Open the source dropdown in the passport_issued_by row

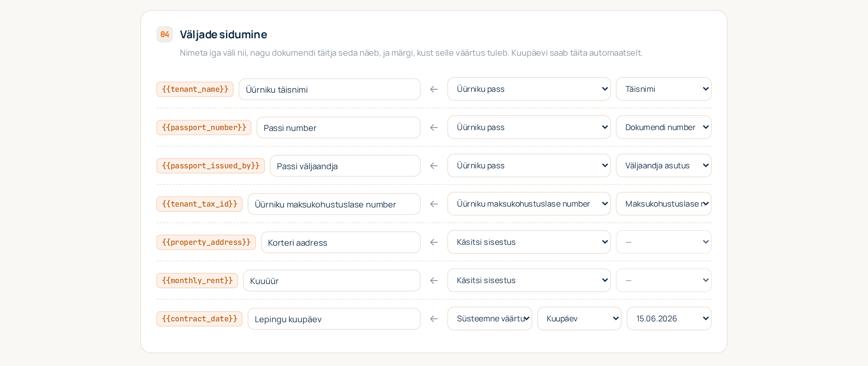click(529, 165)
